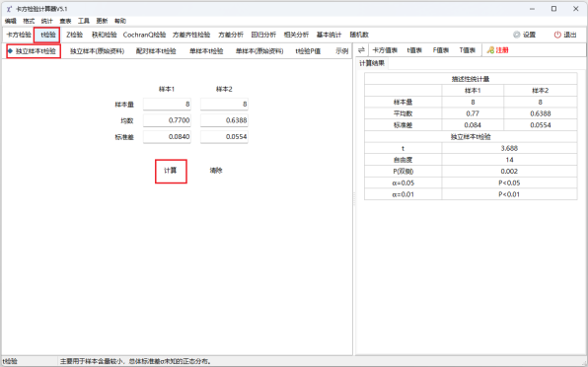
Task: Click the vertical splitter between panels
Action: pos(353,198)
